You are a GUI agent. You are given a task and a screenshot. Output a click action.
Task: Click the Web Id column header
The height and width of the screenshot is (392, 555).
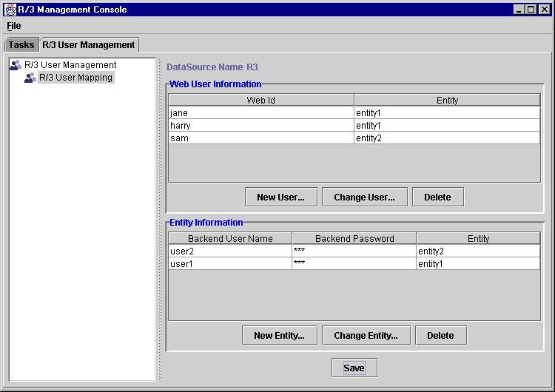pos(261,100)
